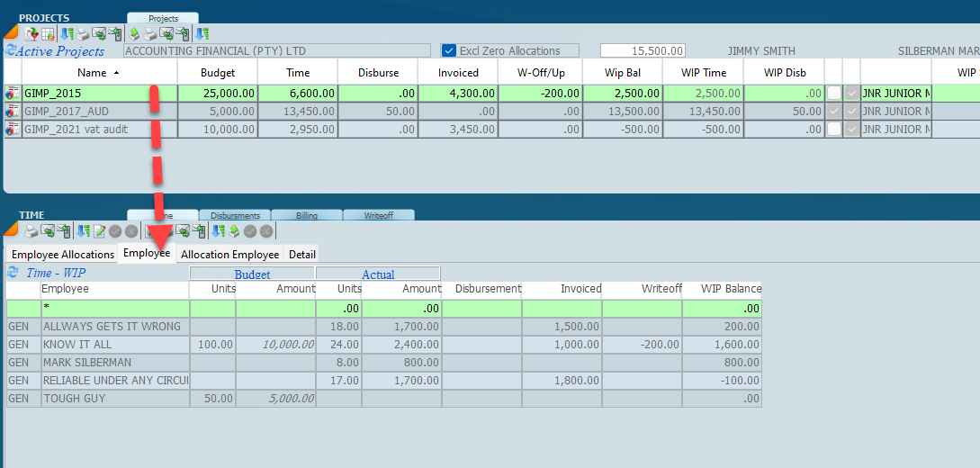The height and width of the screenshot is (468, 980).
Task: Select the KNOW IT ALL employee row
Action: click(111, 344)
